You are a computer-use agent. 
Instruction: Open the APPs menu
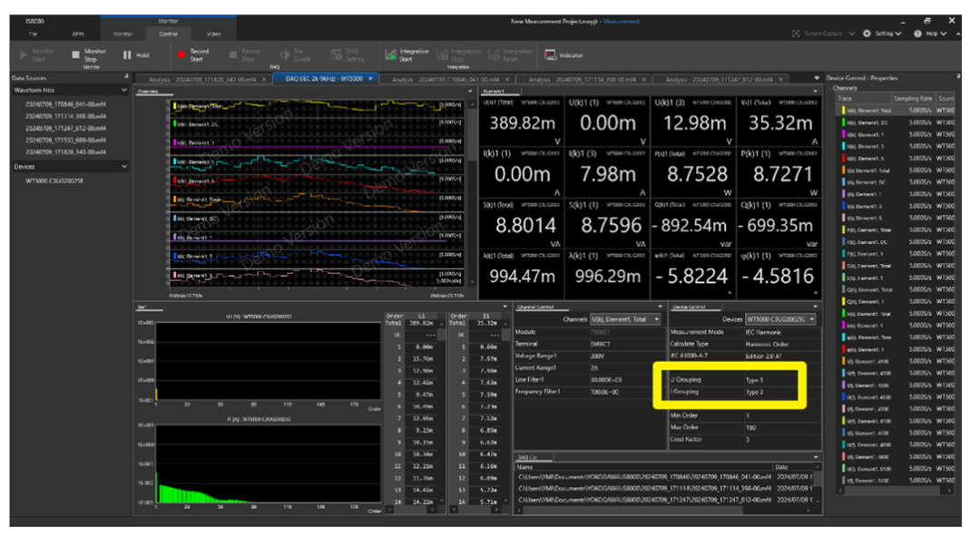[78, 34]
